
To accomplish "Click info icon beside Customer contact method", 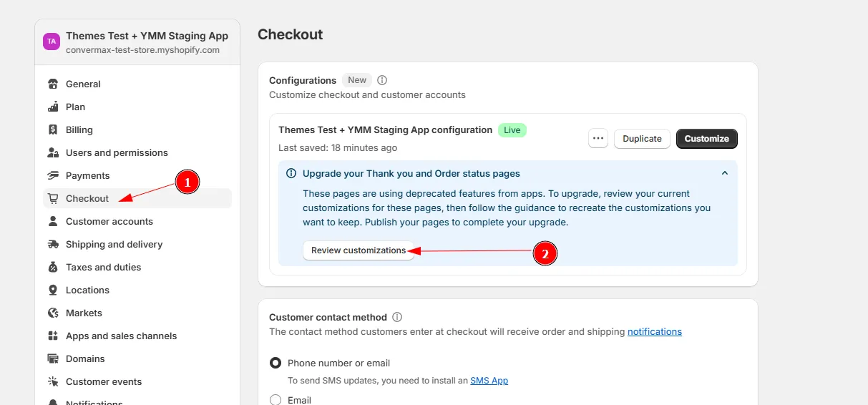I will pos(397,318).
